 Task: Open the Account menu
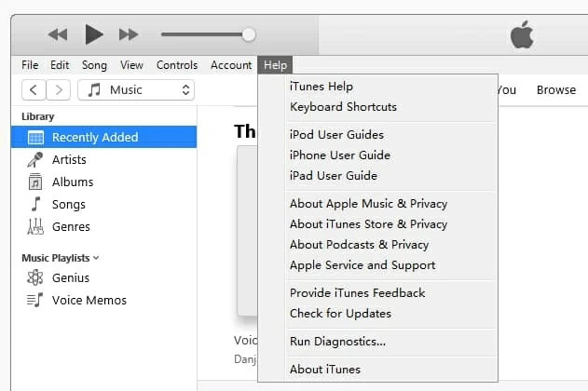point(231,65)
